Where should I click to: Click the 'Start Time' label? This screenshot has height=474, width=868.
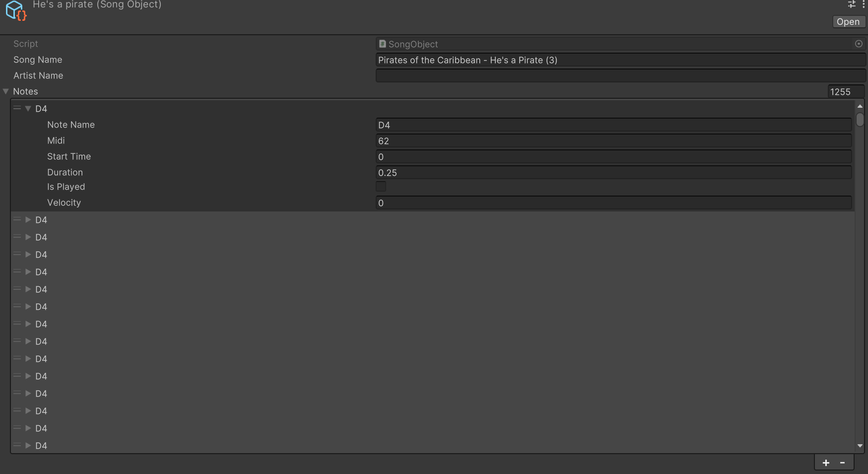[69, 156]
